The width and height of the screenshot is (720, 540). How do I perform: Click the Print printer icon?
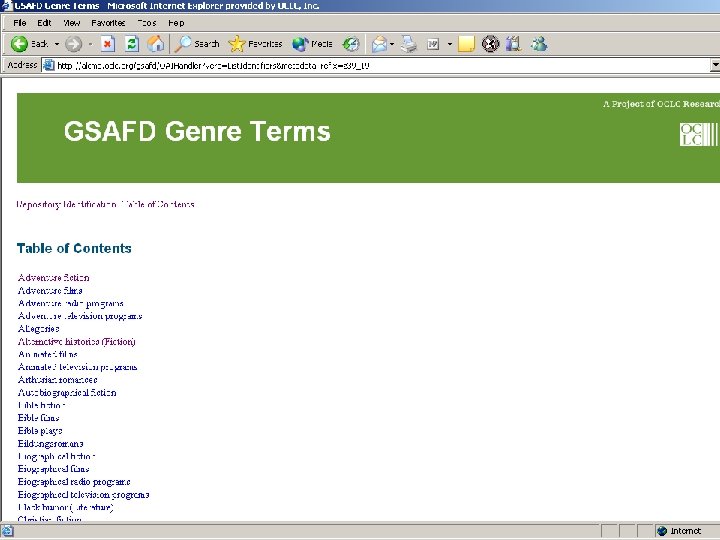[x=409, y=44]
